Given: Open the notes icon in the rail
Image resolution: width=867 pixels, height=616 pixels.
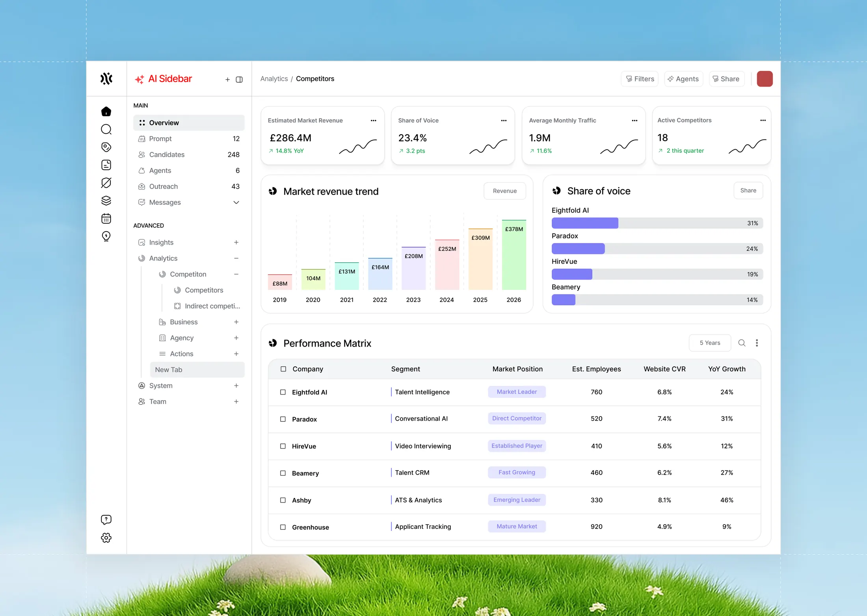Looking at the screenshot, I should [x=106, y=165].
